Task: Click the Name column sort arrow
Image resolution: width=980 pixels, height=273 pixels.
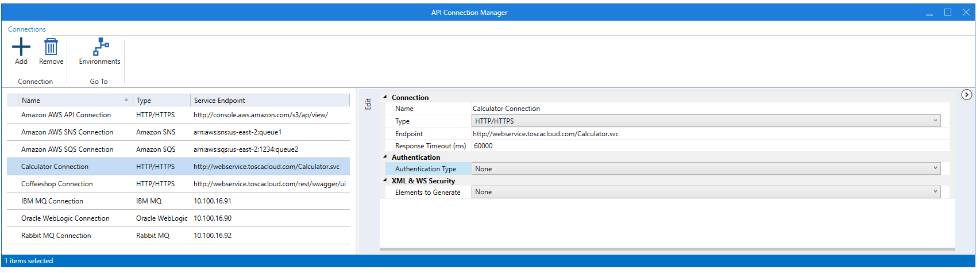Action: point(126,100)
